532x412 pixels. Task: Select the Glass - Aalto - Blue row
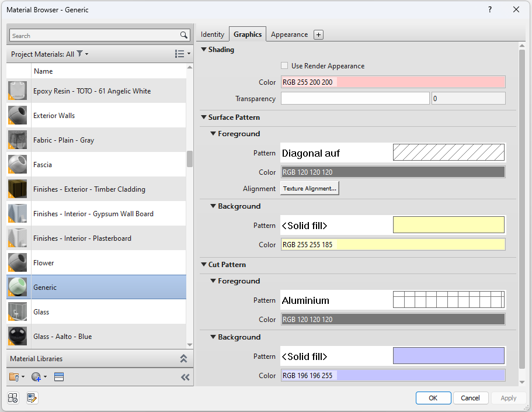point(96,336)
